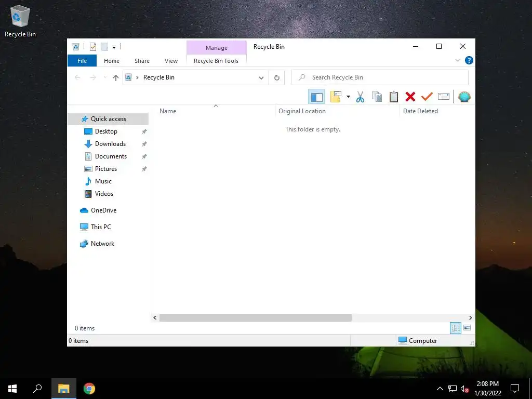Click the orange checkmark Properties icon
The image size is (532, 399).
tap(427, 97)
